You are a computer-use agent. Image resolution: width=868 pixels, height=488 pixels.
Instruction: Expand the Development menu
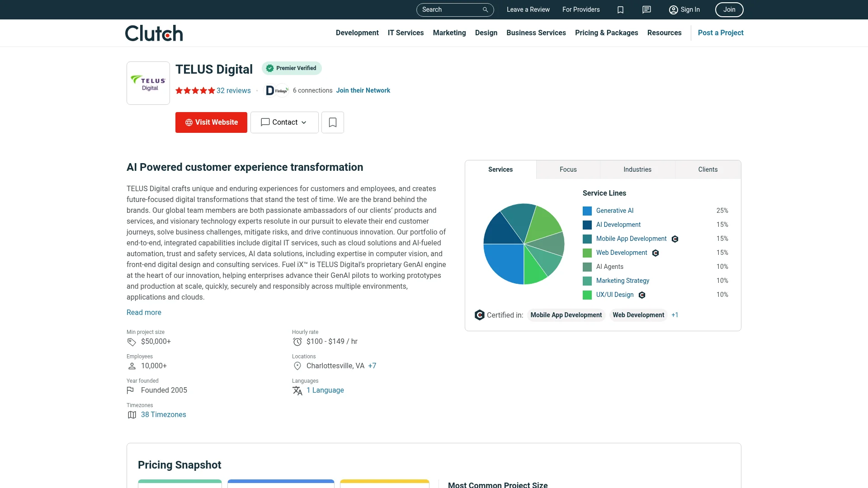coord(357,33)
